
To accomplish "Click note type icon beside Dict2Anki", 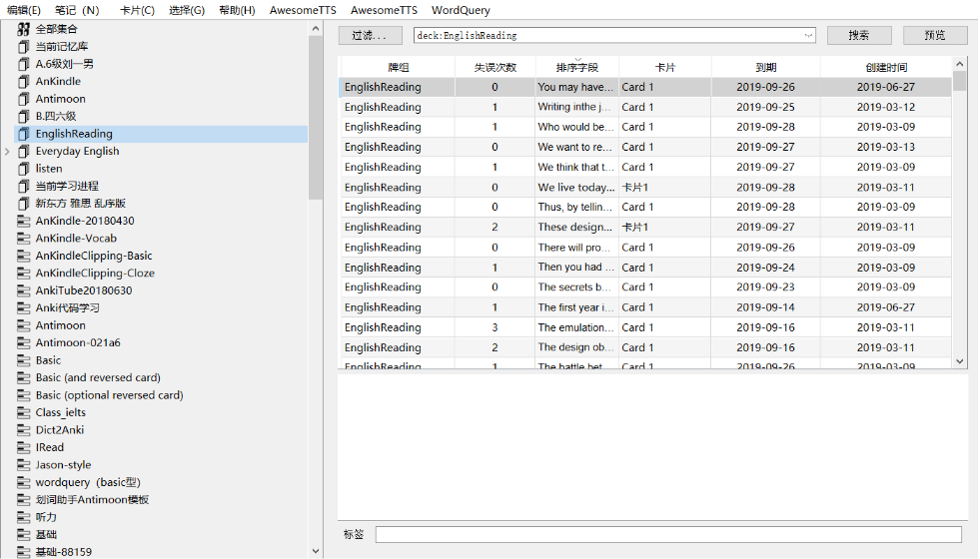I will 24,430.
